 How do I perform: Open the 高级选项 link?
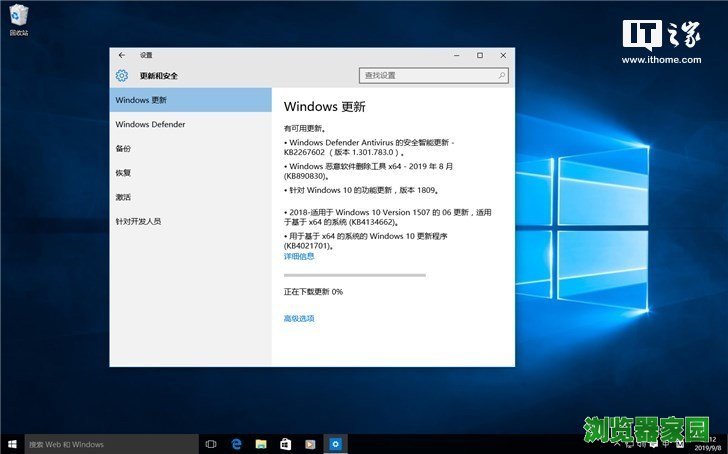pyautogui.click(x=299, y=318)
